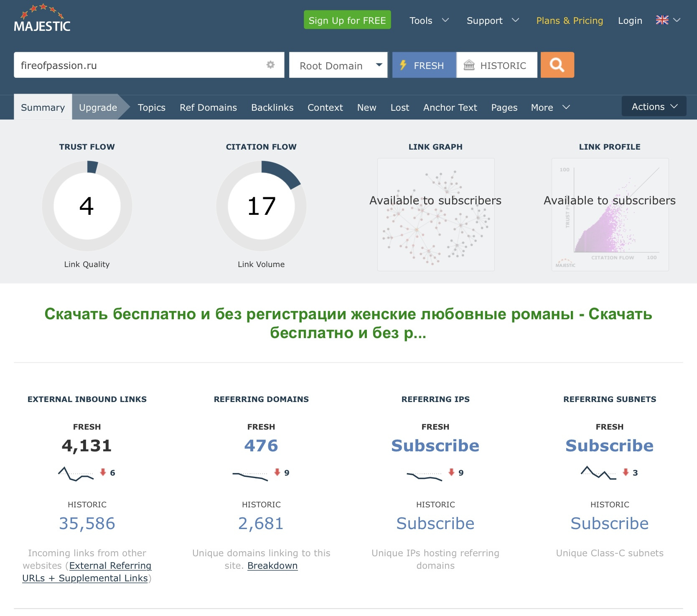The image size is (697, 616).
Task: Click the Link Profile chart thumbnail
Action: [x=610, y=214]
